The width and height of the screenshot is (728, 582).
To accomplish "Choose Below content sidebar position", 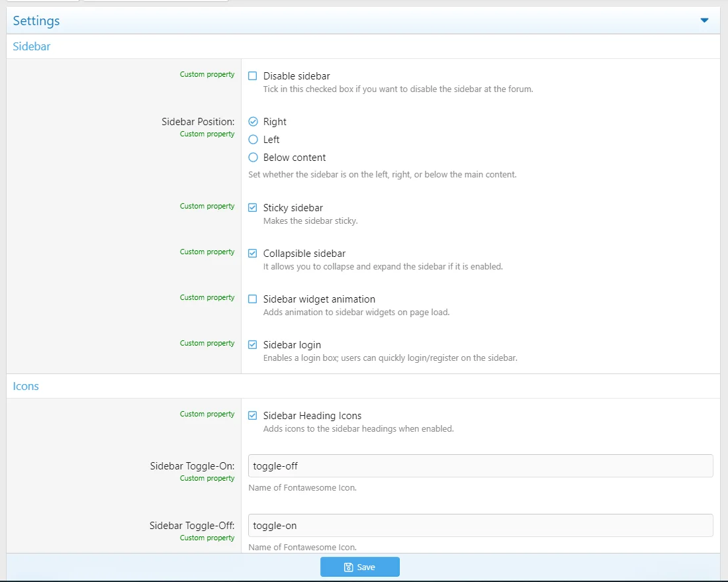I will coord(253,158).
